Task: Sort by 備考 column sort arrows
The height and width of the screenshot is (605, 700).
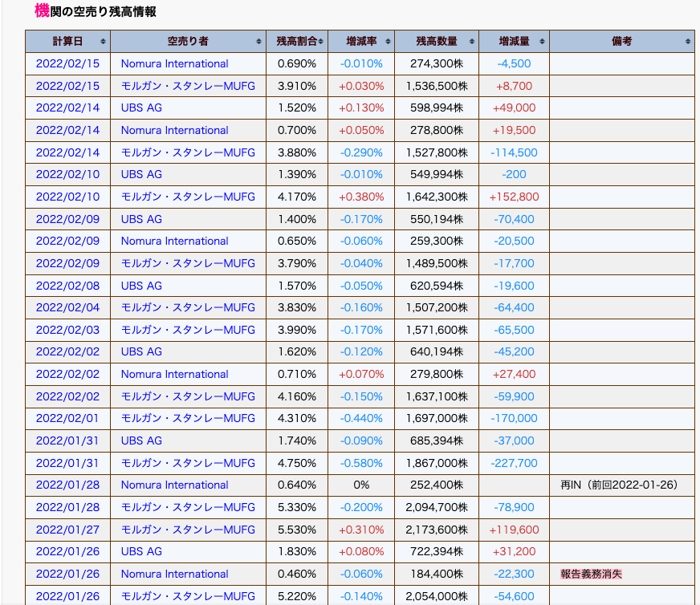Action: pyautogui.click(x=688, y=42)
